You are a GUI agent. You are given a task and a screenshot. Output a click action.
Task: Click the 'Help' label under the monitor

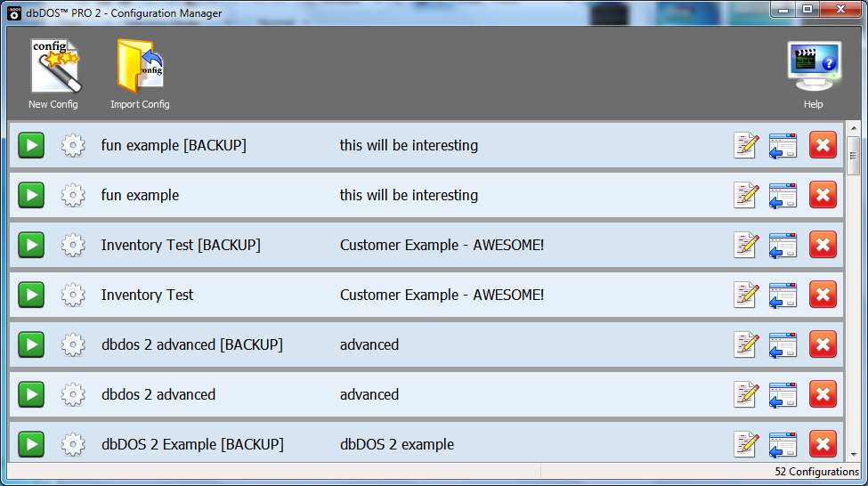point(813,104)
